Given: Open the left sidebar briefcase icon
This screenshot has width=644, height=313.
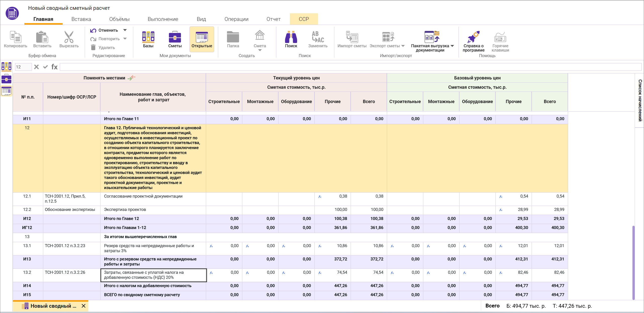Looking at the screenshot, I should click(6, 79).
